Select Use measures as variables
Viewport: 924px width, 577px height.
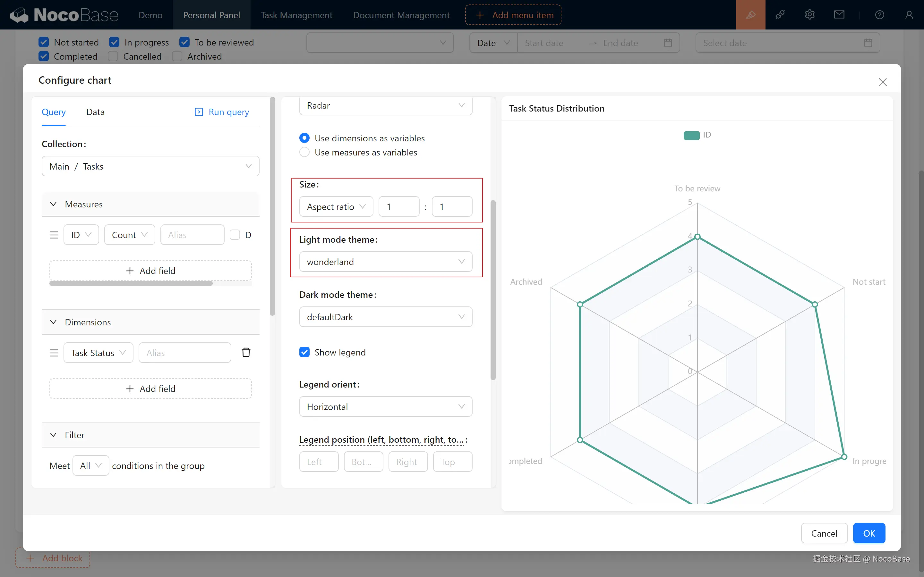(304, 152)
